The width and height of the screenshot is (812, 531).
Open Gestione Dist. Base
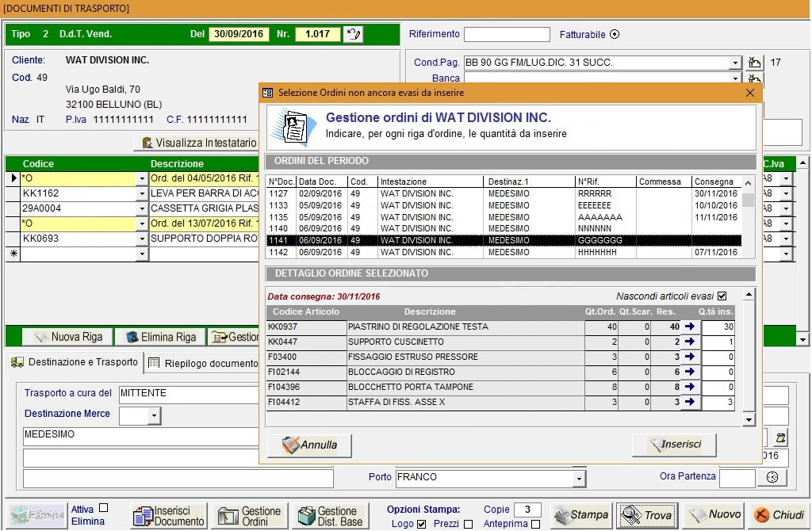[331, 516]
